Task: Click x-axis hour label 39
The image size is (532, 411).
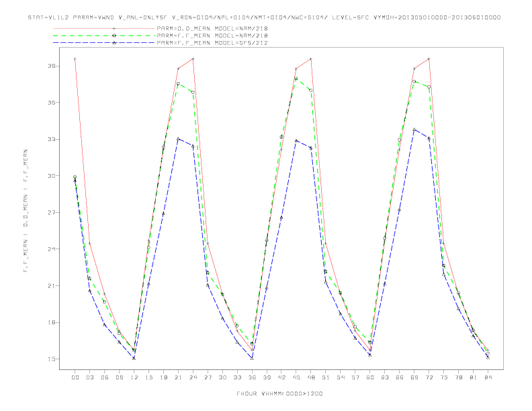Action: (x=267, y=377)
